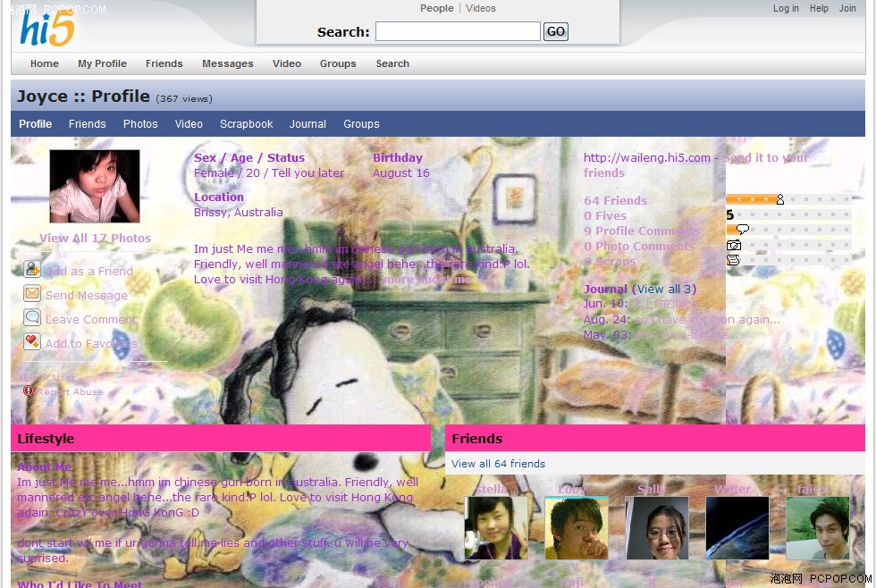
Task: Click the scraps meter icon
Action: point(733,260)
